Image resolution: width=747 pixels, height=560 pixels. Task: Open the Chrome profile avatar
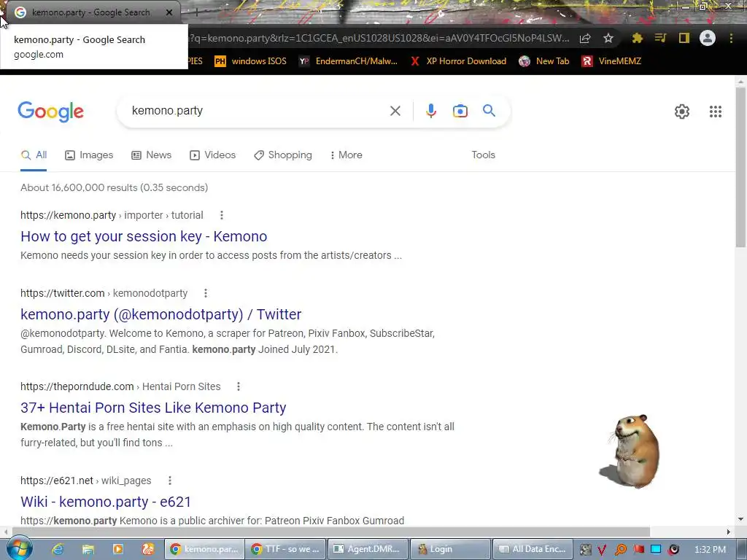click(x=708, y=38)
